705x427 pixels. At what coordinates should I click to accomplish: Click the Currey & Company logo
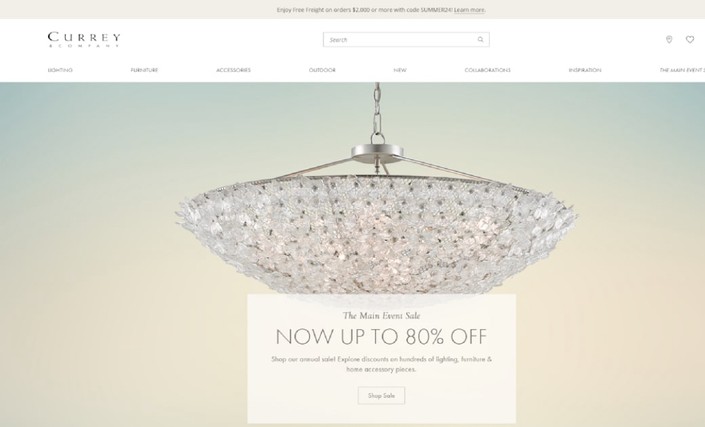84,40
